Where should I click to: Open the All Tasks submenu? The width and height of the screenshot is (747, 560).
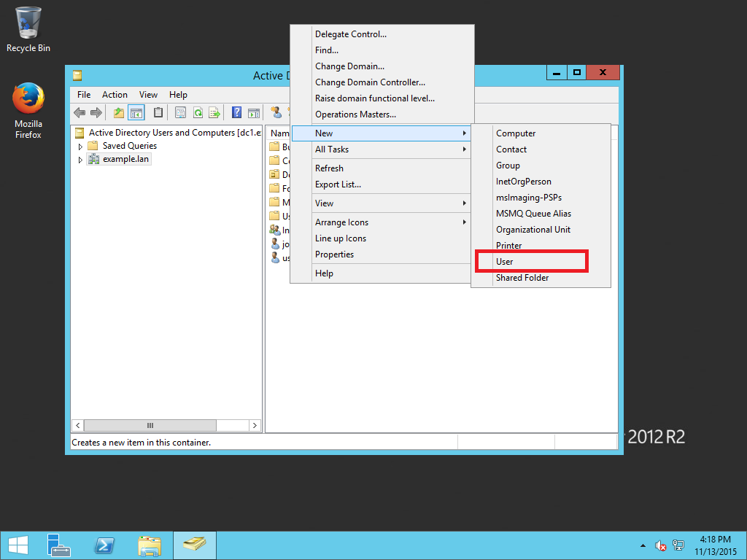[381, 149]
